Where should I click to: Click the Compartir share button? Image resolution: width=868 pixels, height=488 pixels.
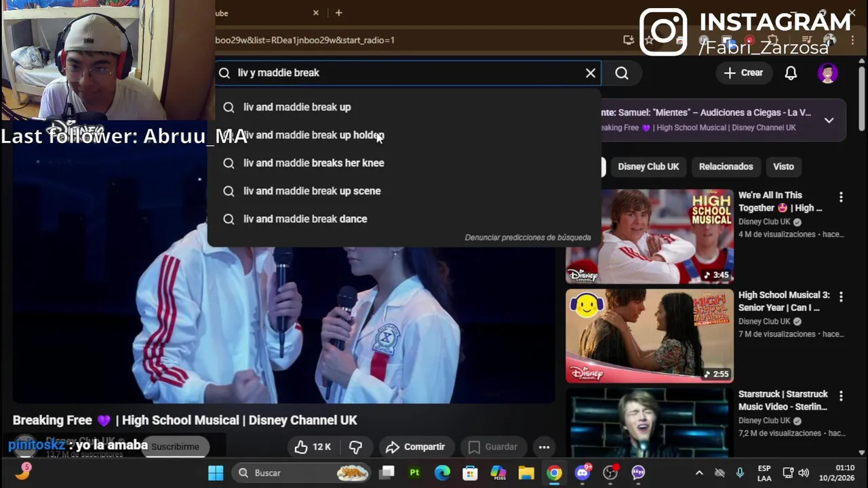(415, 447)
